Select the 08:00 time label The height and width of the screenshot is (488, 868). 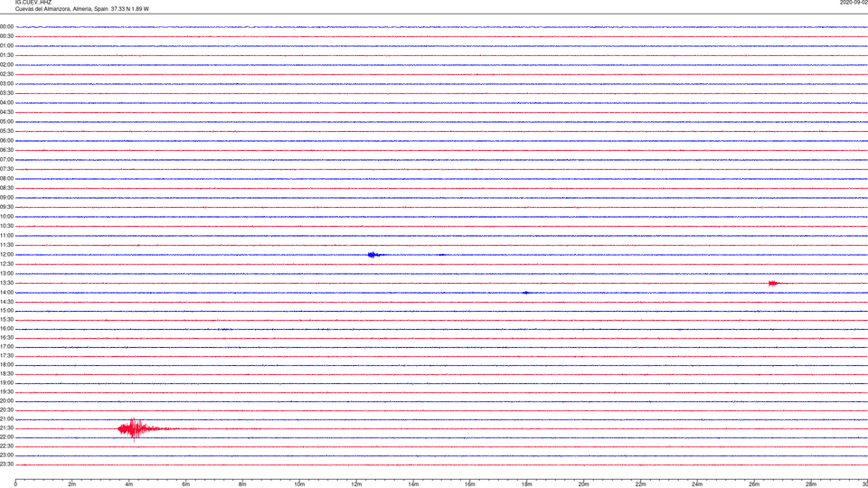(x=6, y=179)
